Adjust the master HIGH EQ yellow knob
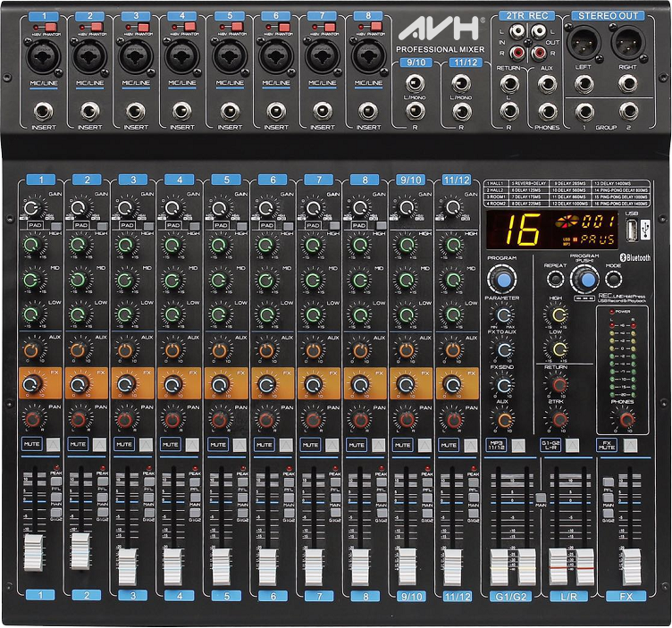Screen dimensions: 672x628 pos(558,314)
